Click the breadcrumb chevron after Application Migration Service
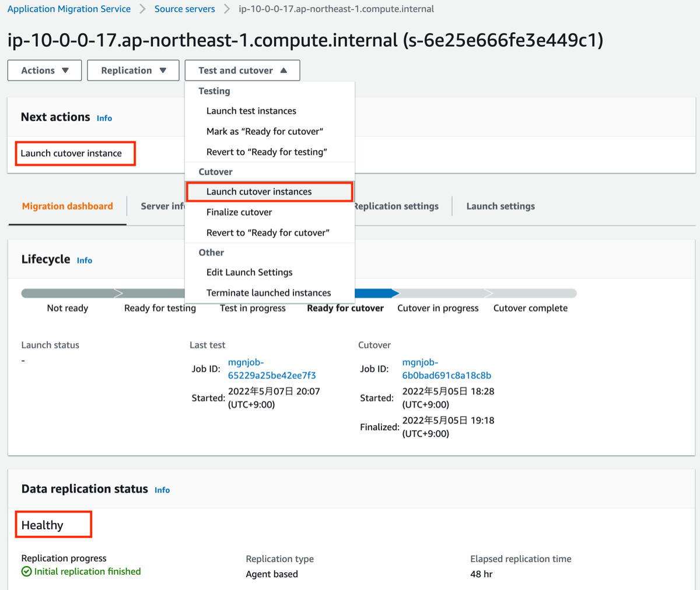The height and width of the screenshot is (590, 700). click(142, 9)
